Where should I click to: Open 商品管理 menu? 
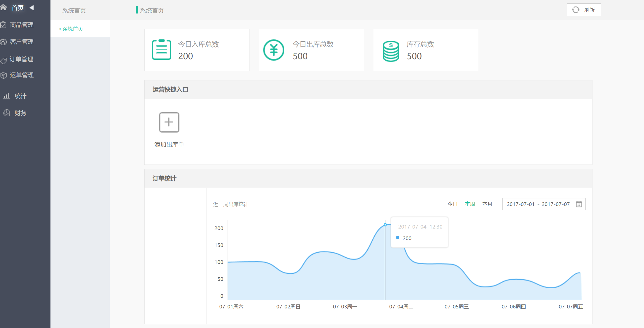22,25
